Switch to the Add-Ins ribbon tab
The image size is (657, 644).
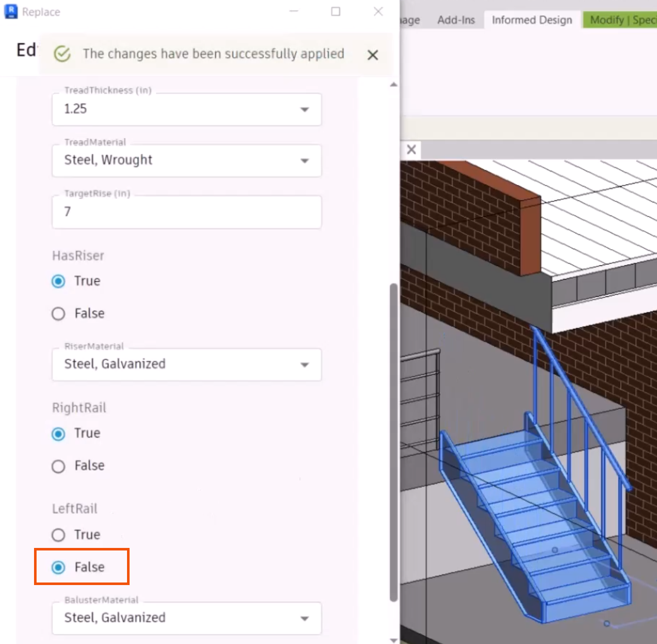(456, 20)
